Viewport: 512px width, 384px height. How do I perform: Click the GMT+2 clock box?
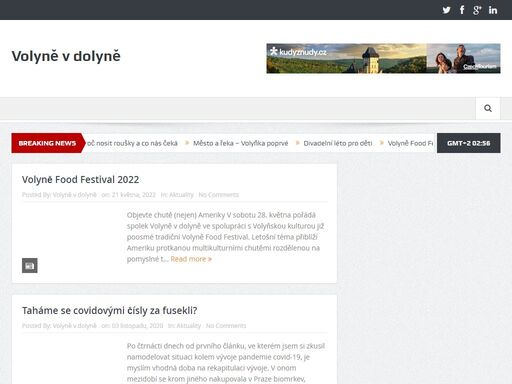tap(469, 143)
